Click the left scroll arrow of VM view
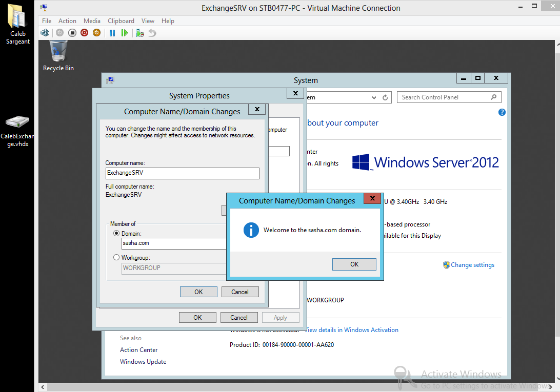 click(43, 387)
